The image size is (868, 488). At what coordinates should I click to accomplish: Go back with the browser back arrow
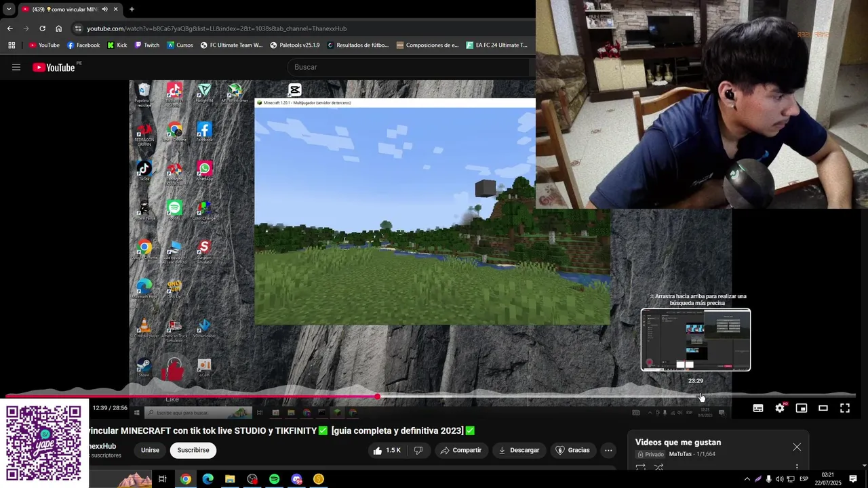pyautogui.click(x=9, y=28)
